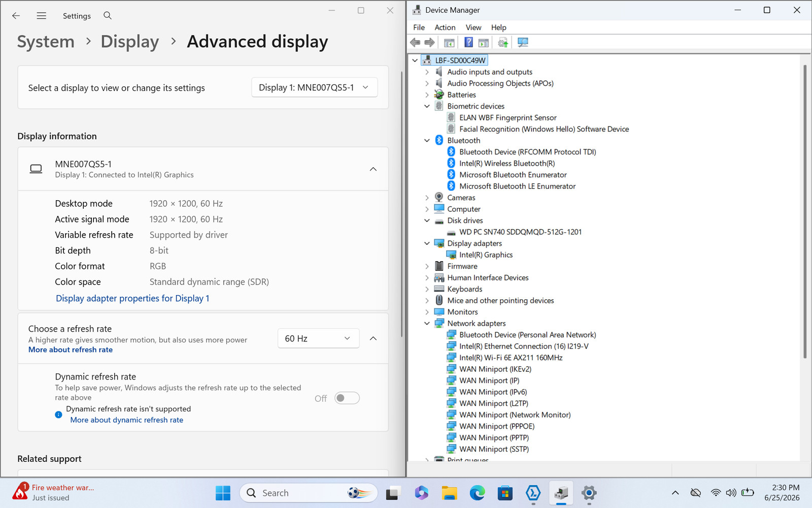
Task: Go back using the Settings back arrow
Action: click(x=16, y=16)
